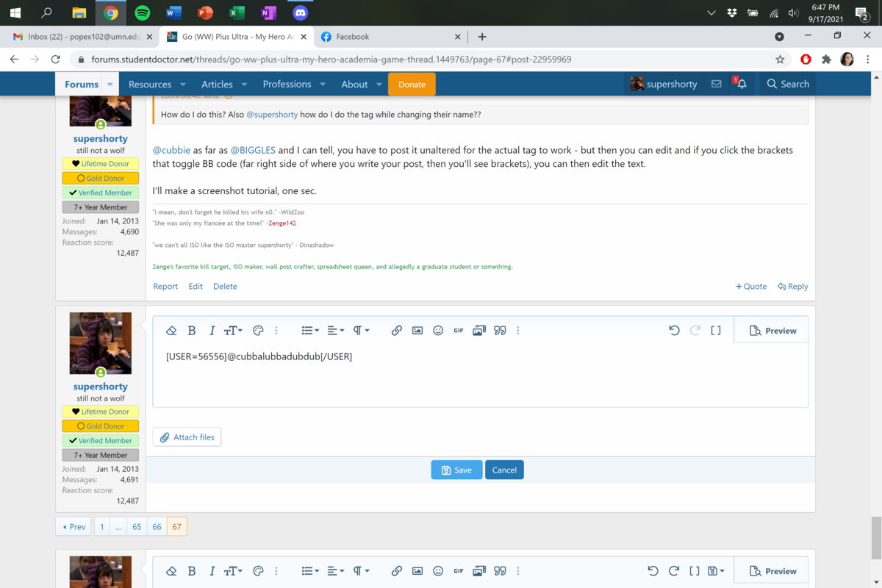Viewport: 882px width, 588px height.
Task: Open the list type dropdown in upper editor
Action: [x=310, y=331]
